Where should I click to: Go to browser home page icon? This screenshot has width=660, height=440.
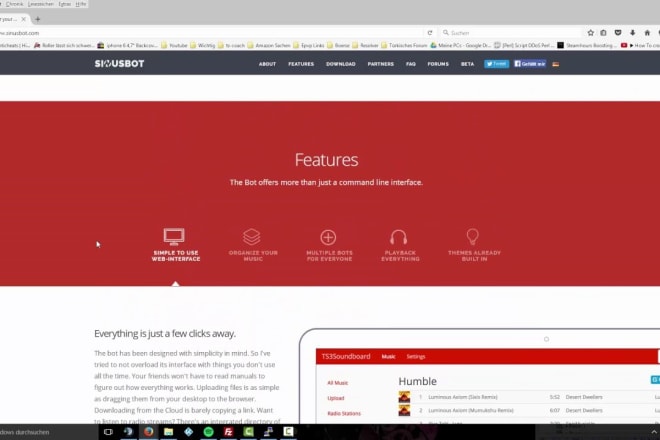click(647, 33)
